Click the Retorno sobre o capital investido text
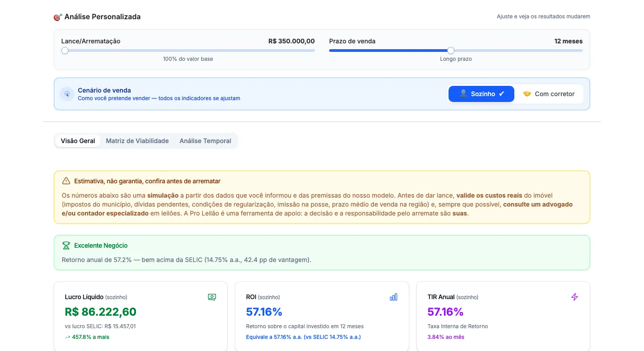The image size is (644, 351). click(305, 326)
